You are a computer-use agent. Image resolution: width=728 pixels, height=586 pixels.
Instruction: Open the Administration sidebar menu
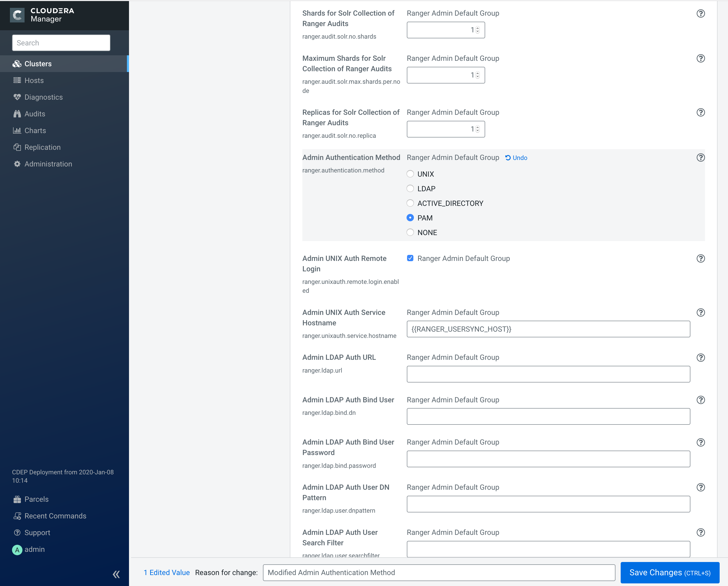tap(48, 164)
